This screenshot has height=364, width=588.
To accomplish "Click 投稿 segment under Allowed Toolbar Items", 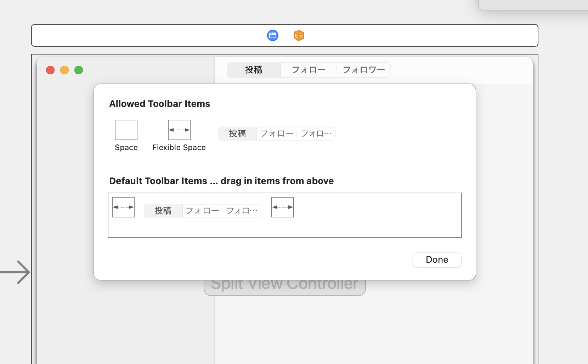I will click(x=237, y=134).
